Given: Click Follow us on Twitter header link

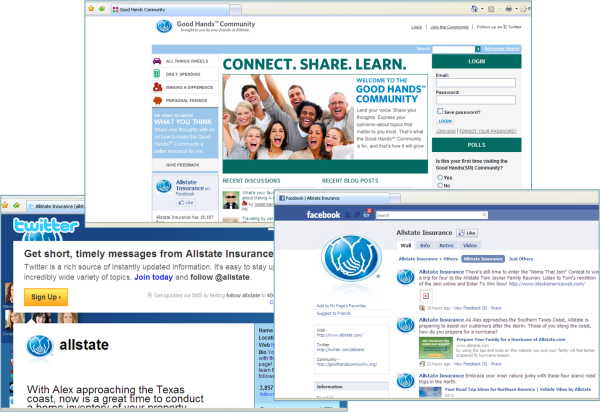Looking at the screenshot, I should click(x=499, y=27).
